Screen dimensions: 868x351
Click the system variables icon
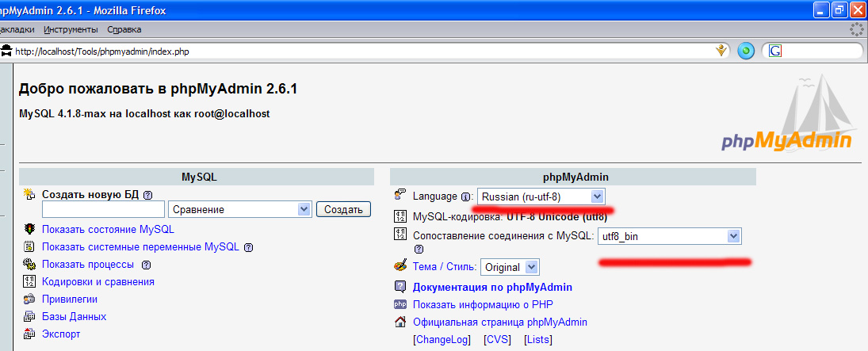(29, 247)
